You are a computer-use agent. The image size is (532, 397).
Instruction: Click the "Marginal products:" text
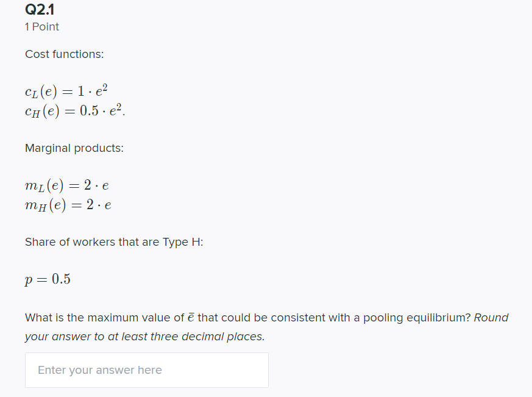74,148
